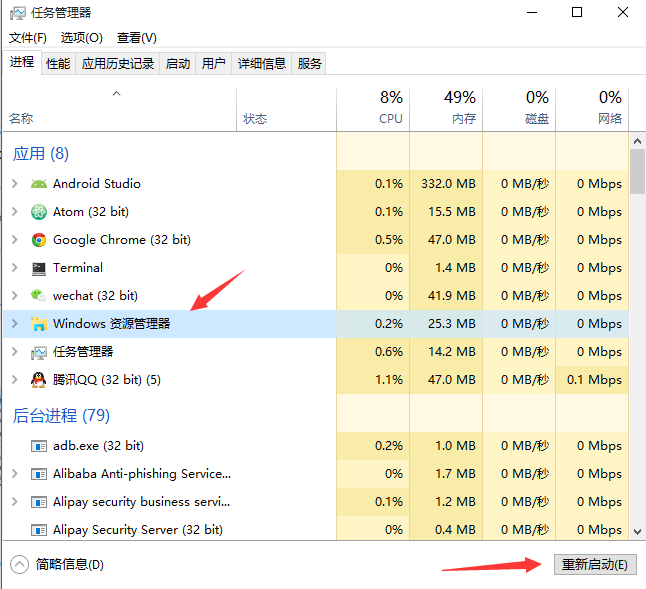Click the scrollbar down arrow
646x589 pixels.
coord(637,532)
